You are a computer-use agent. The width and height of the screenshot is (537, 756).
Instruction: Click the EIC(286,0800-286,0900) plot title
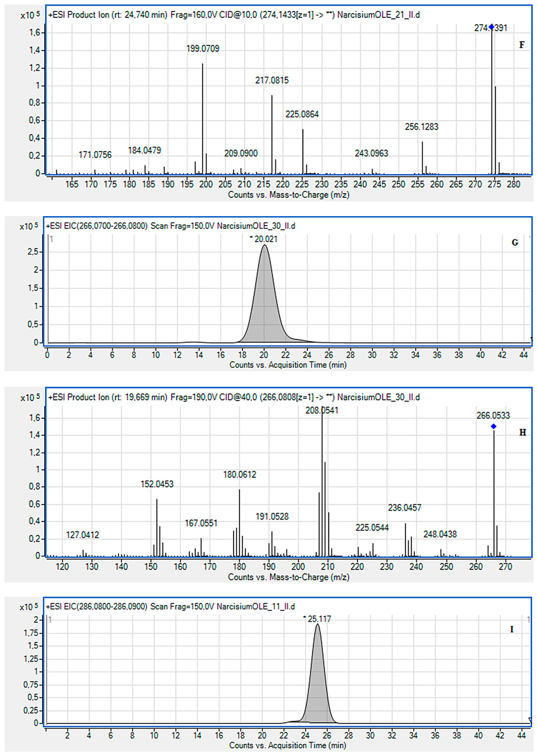(x=170, y=606)
